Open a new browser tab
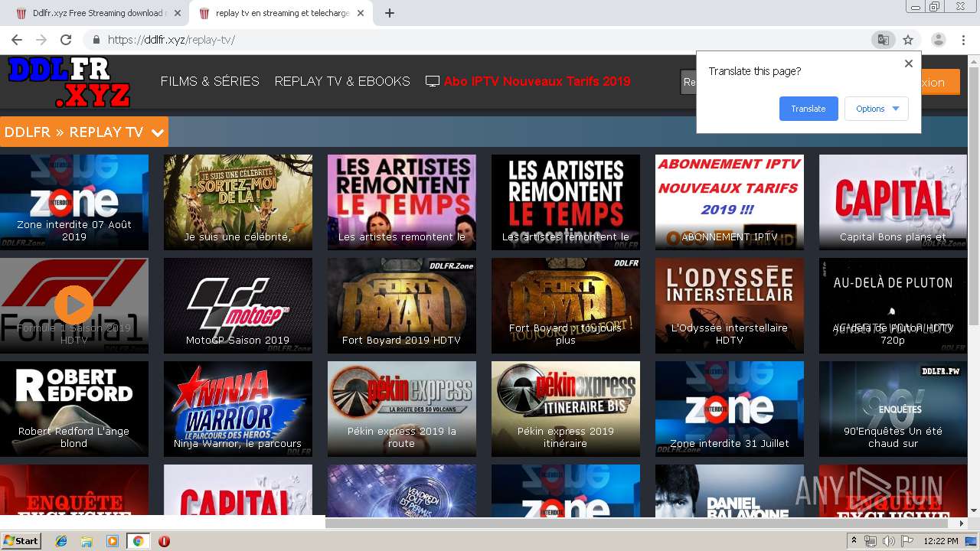This screenshot has width=980, height=551. coord(390,13)
